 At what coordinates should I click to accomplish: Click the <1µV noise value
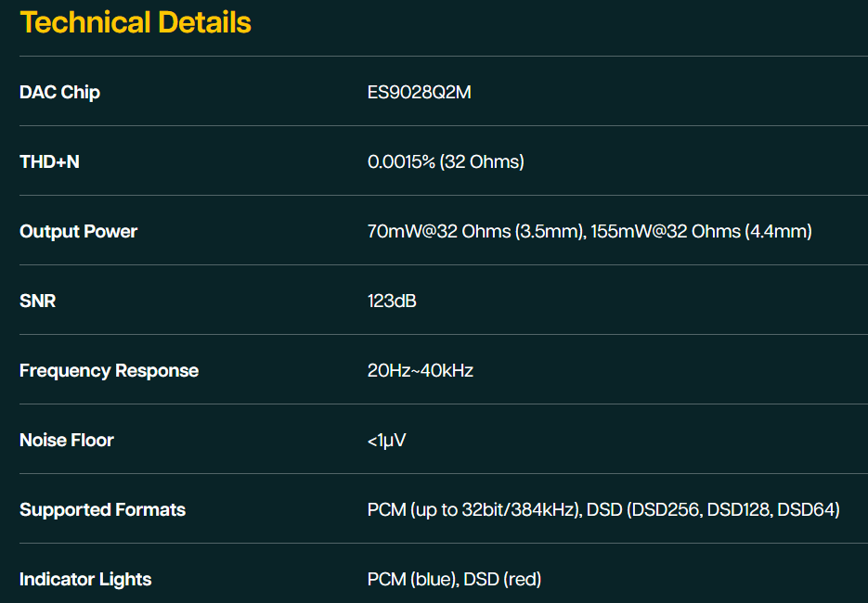pos(386,441)
